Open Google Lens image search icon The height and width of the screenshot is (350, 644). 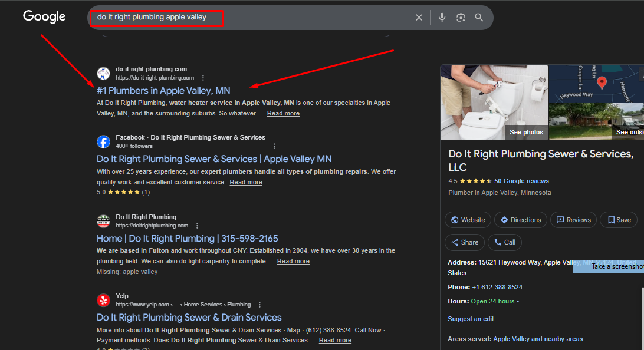[461, 18]
